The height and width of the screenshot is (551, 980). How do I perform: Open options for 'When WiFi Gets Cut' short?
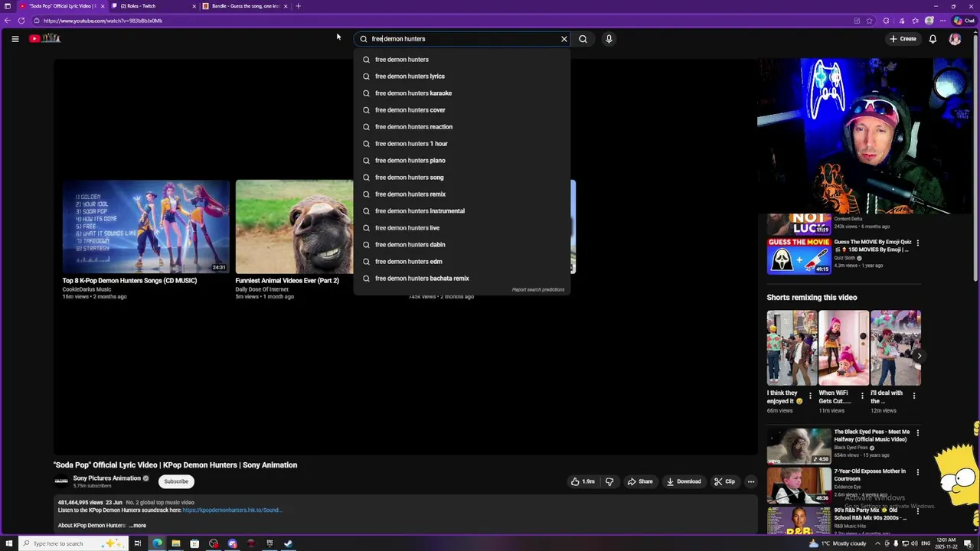point(862,396)
